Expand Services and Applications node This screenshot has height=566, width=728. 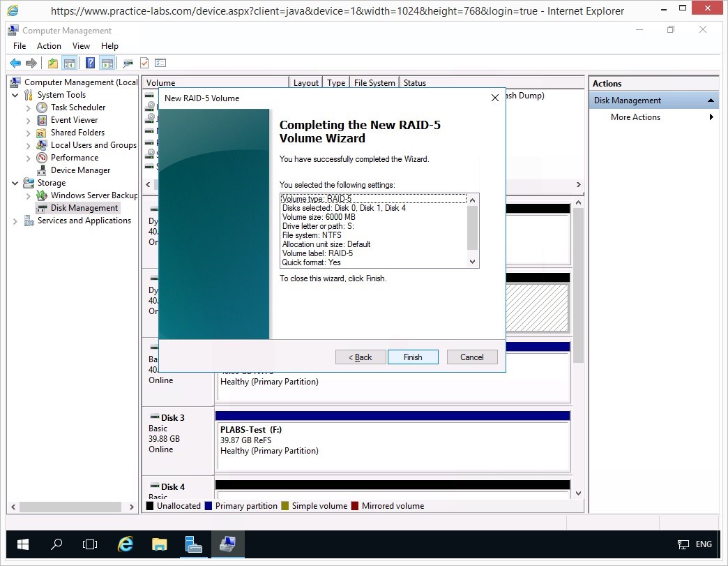[x=15, y=221]
